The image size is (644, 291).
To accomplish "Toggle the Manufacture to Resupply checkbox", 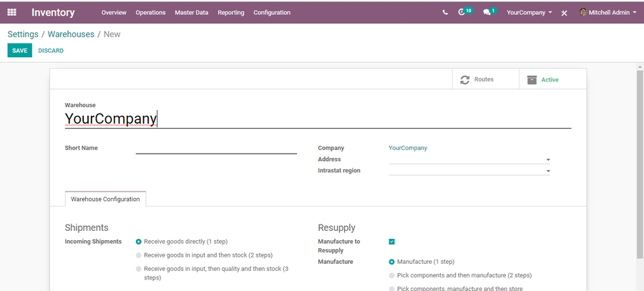I will (391, 242).
